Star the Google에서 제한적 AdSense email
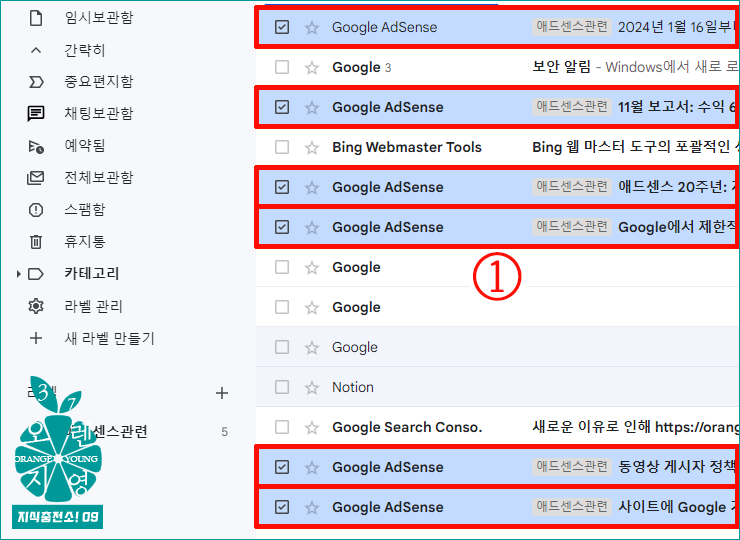The height and width of the screenshot is (540, 740). pos(311,228)
